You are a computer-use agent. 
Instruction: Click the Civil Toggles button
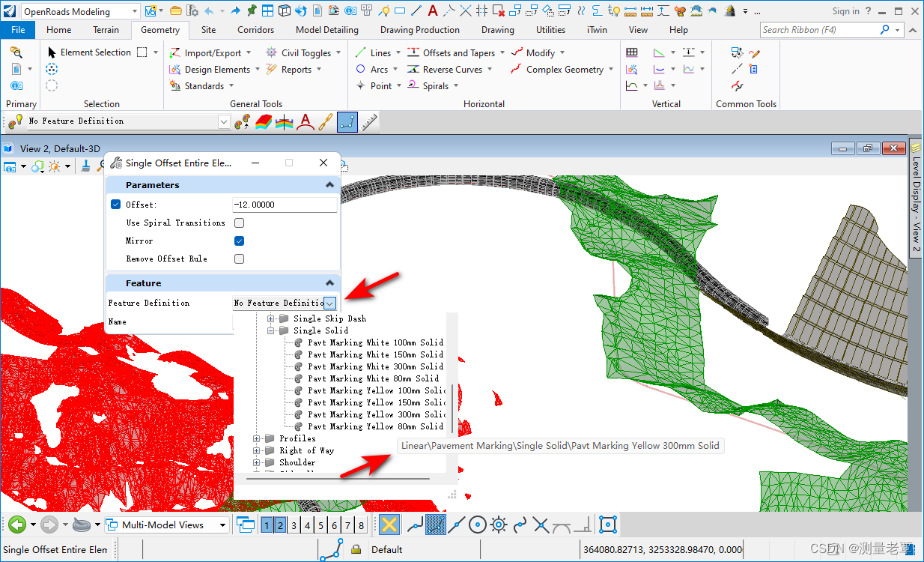(x=303, y=52)
